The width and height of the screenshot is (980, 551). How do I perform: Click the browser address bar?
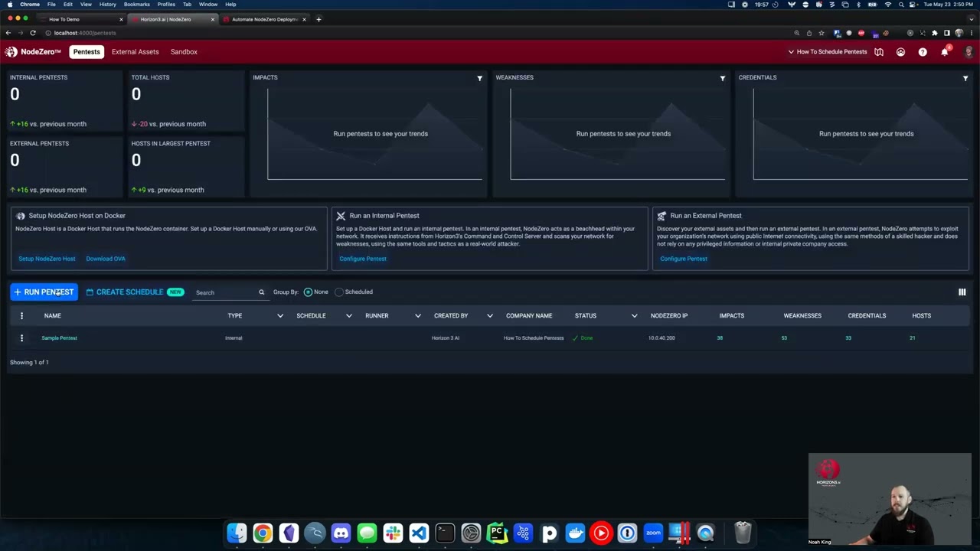(413, 33)
